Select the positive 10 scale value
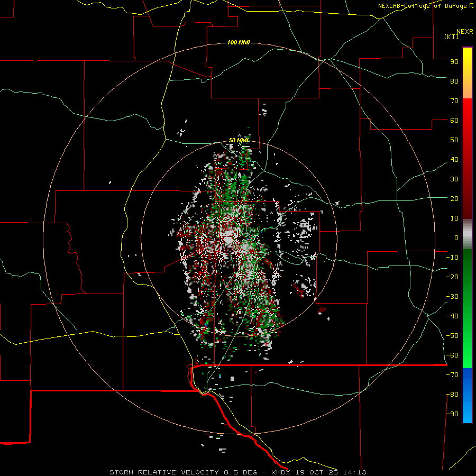 [454, 218]
